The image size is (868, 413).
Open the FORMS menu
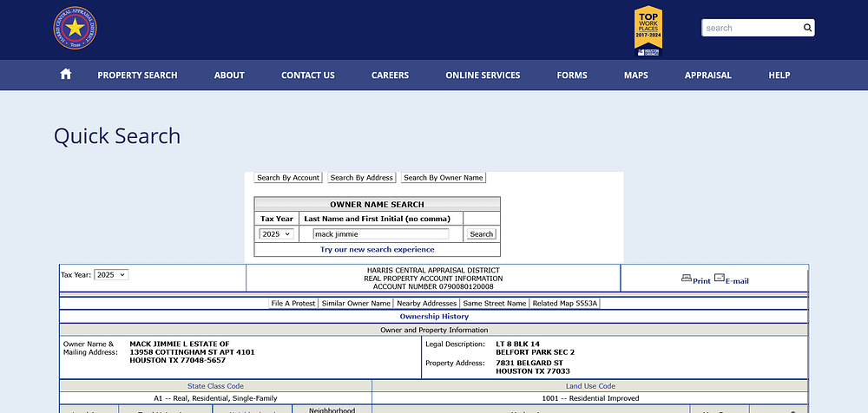(x=572, y=75)
